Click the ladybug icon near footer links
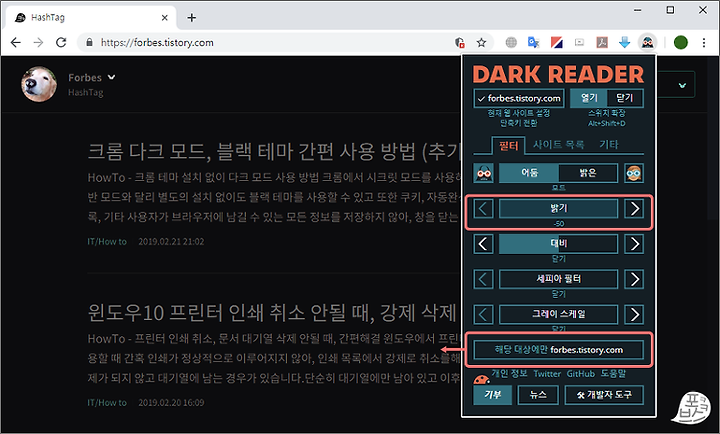Screen dimensions: 720x434 (x=481, y=380)
